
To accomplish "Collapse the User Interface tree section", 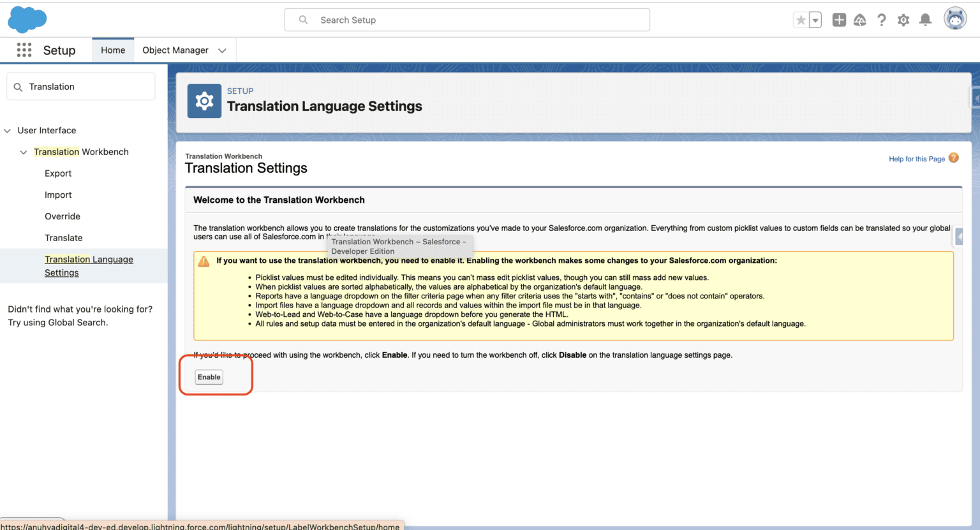I will tap(7, 130).
